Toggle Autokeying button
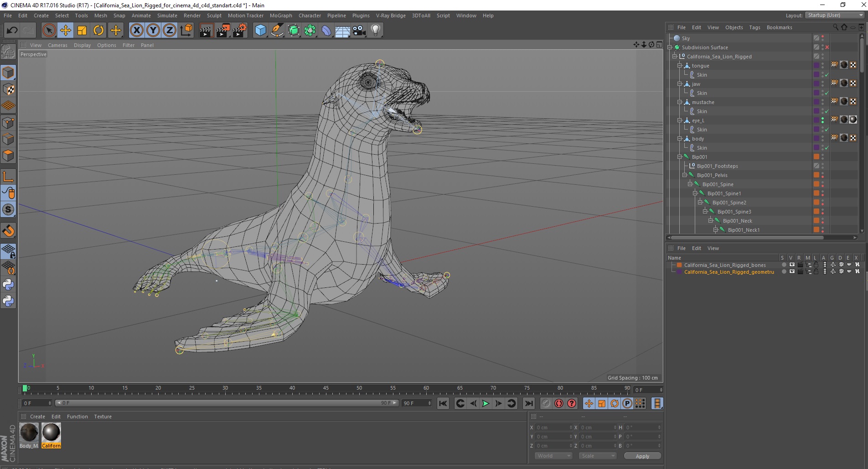 559,403
